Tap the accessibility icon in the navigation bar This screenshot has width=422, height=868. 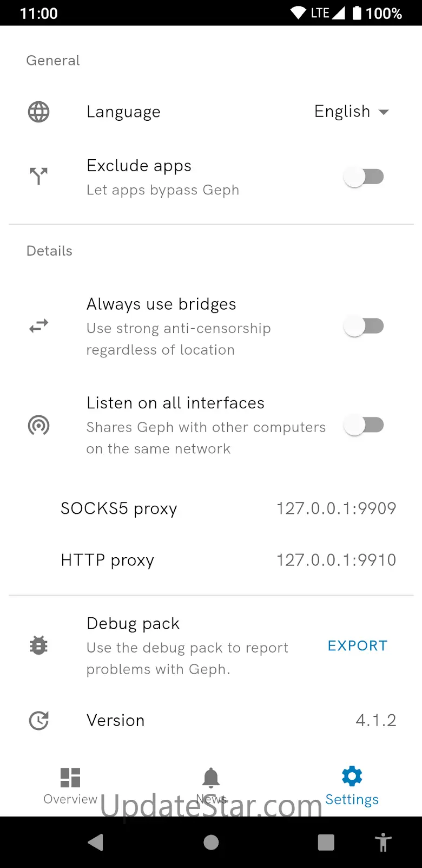pyautogui.click(x=383, y=843)
